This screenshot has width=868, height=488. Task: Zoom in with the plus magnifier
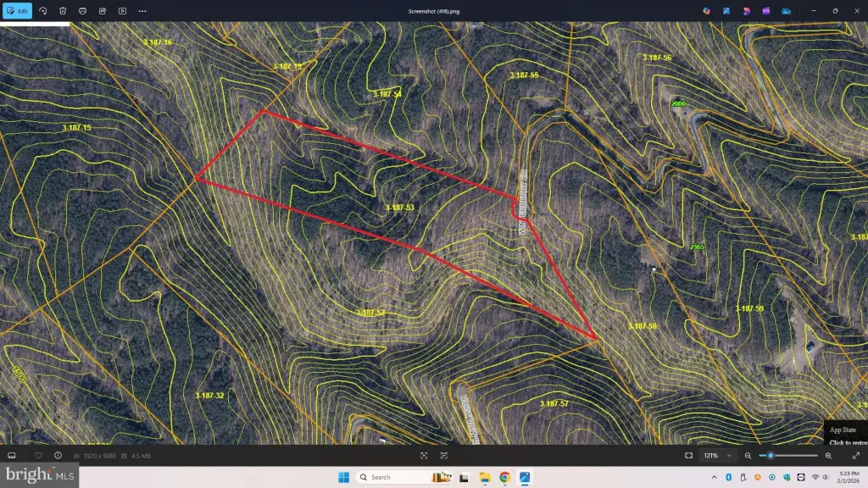828,456
